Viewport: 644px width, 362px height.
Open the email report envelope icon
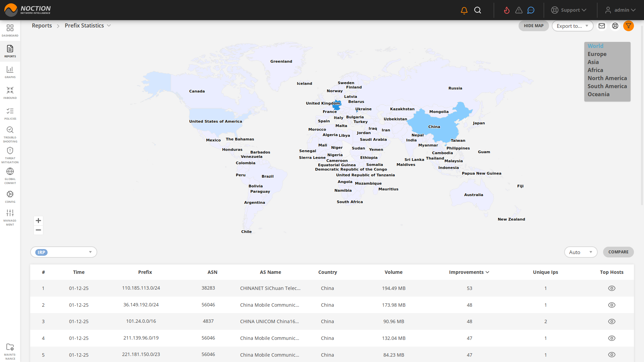click(x=602, y=26)
